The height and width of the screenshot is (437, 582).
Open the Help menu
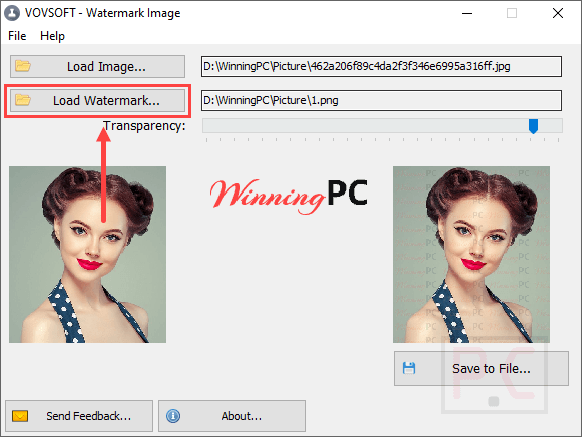(52, 36)
